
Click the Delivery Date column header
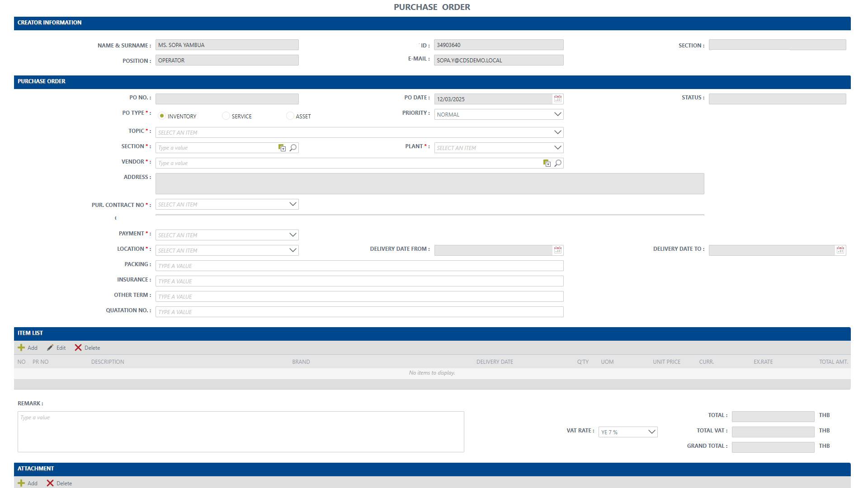(x=494, y=361)
